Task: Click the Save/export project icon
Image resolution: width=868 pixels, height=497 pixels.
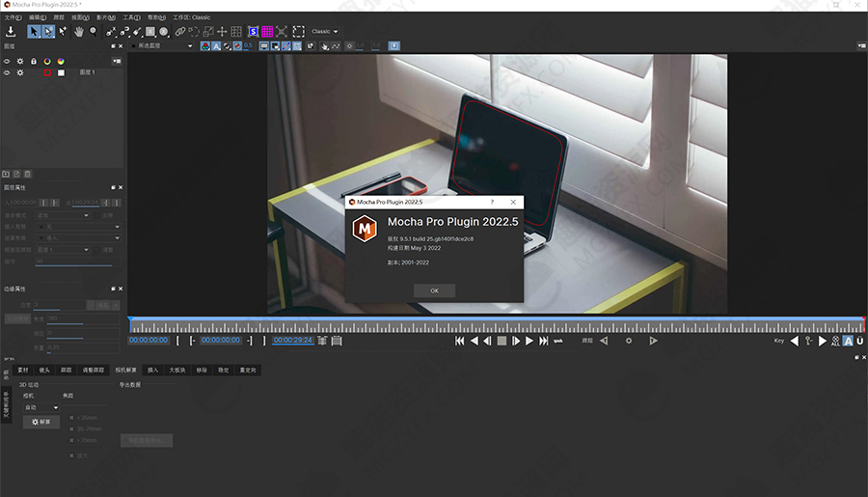Action: pyautogui.click(x=11, y=32)
